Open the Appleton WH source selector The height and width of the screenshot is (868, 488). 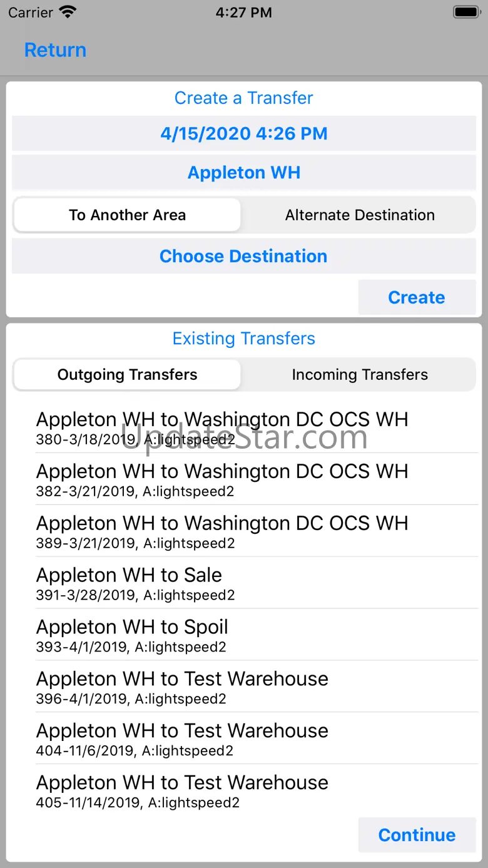tap(244, 173)
